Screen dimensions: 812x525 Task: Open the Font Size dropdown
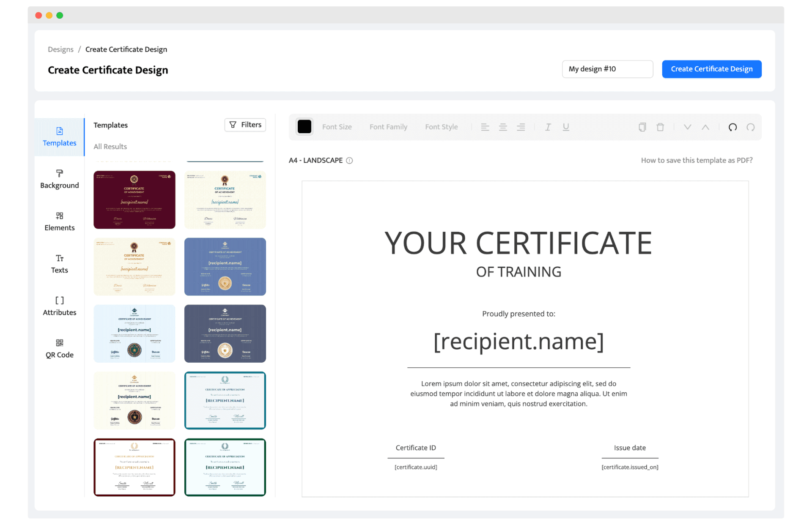337,127
